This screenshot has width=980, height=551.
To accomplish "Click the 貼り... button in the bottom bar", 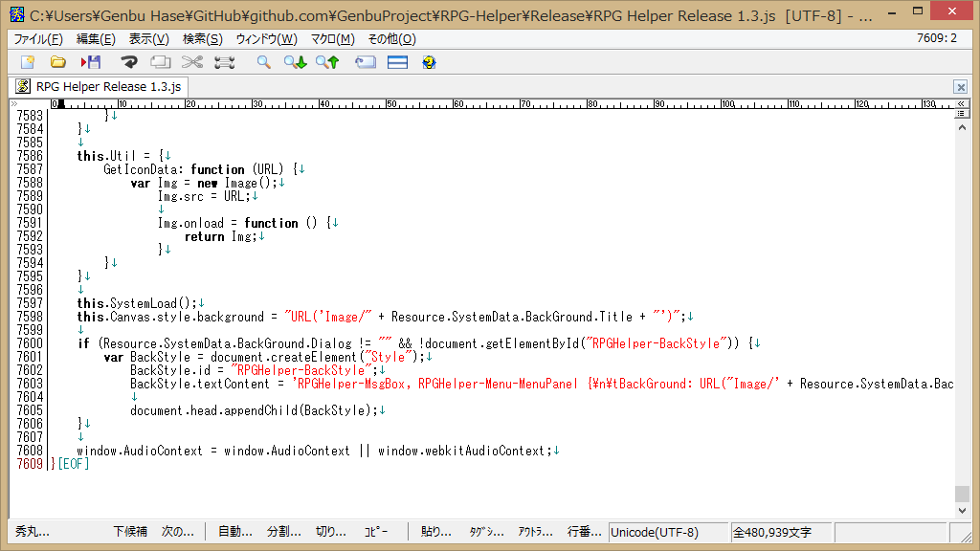I will pos(436,532).
